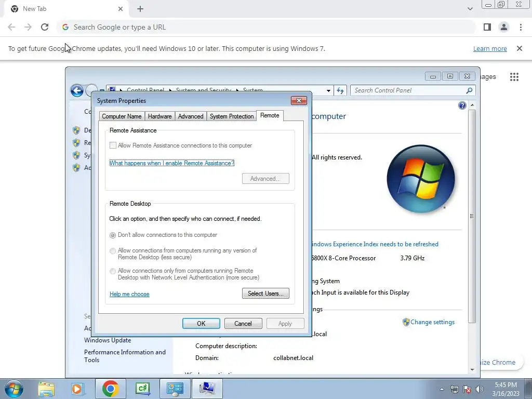Viewport: 532px width, 399px height.
Task: Select allow any version Remote Desktop option
Action: (113, 251)
